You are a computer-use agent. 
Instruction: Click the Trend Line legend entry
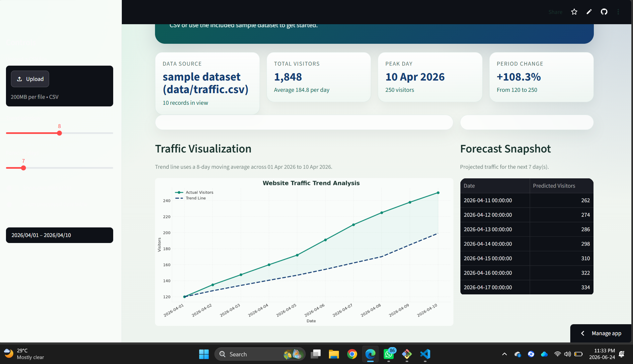click(191, 198)
